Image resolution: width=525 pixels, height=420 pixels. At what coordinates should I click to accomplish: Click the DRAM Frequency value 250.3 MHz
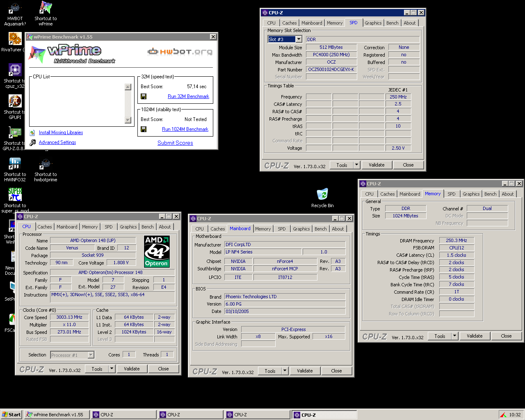tap(457, 240)
